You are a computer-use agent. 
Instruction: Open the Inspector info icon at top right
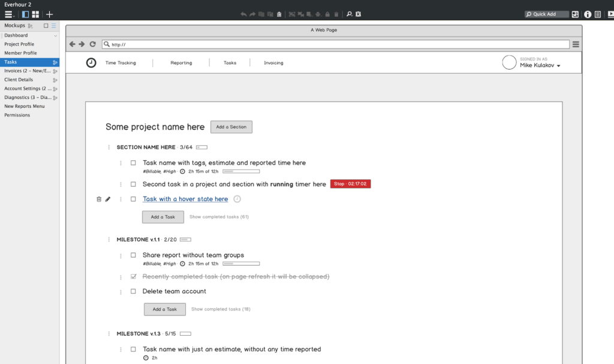pos(588,14)
